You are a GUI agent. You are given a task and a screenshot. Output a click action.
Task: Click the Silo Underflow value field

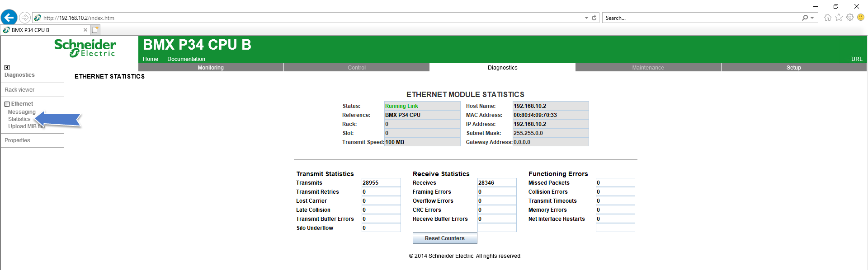(381, 228)
